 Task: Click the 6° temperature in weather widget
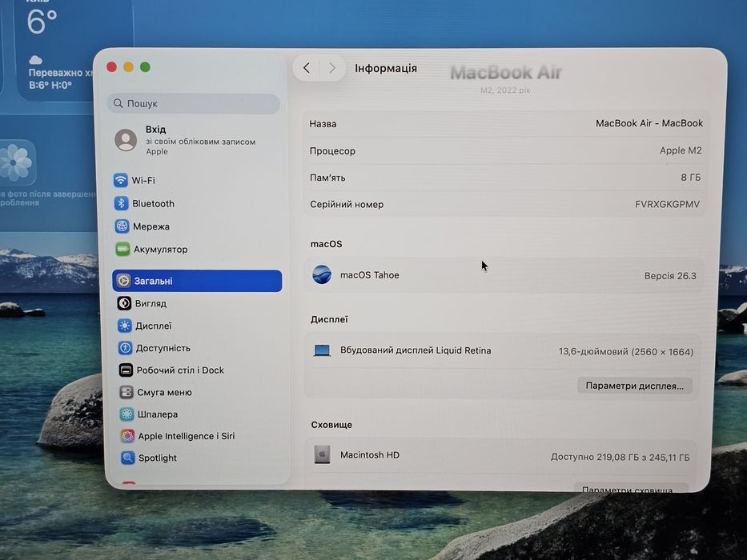click(42, 22)
